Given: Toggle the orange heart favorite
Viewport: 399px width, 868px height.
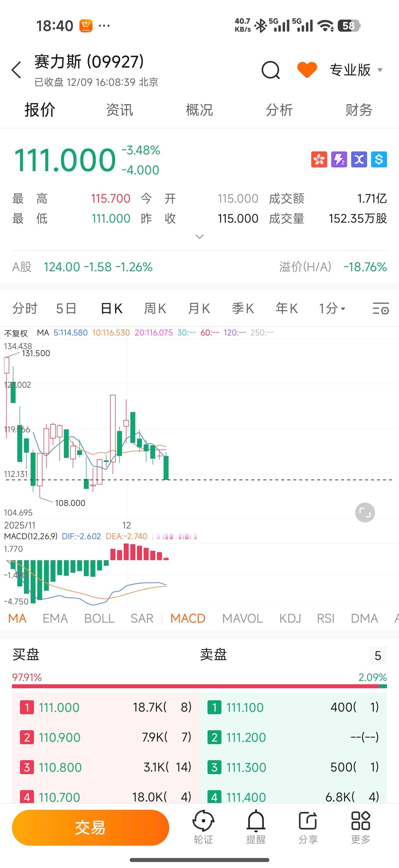Looking at the screenshot, I should (x=307, y=70).
